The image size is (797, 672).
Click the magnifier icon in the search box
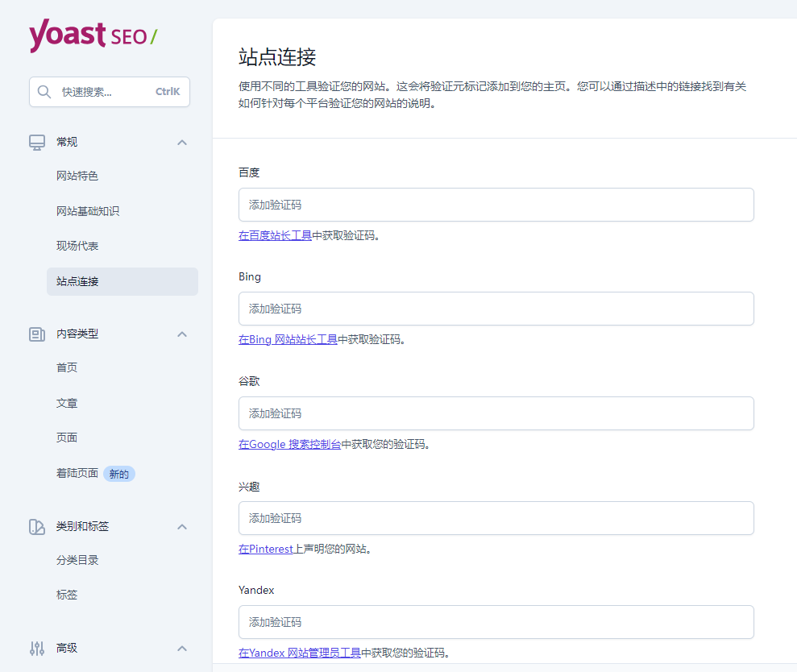(x=44, y=92)
